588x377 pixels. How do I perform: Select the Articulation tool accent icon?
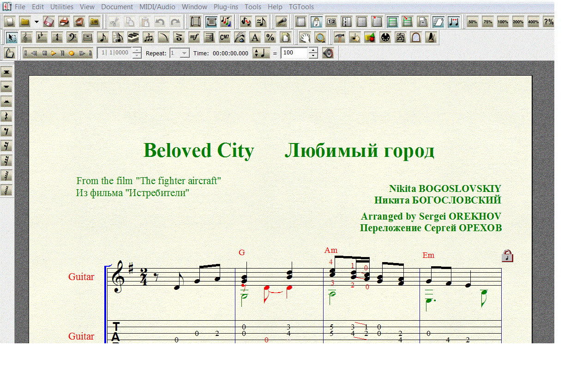pos(179,37)
